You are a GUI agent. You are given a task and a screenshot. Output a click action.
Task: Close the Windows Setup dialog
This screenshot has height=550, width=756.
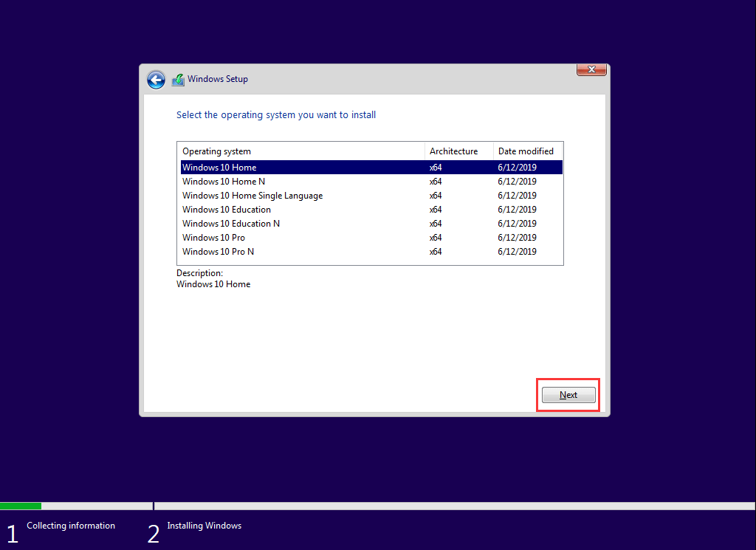coord(591,70)
